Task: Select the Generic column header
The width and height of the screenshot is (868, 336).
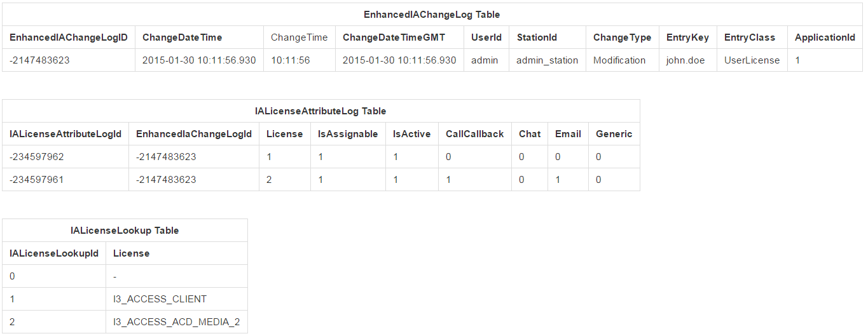Action: click(614, 134)
